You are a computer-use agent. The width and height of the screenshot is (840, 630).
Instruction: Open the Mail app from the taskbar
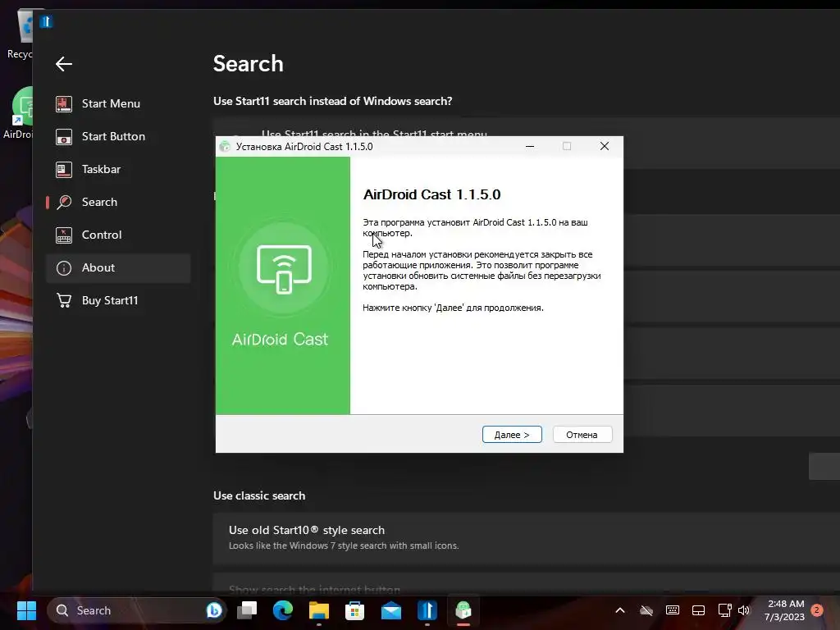(391, 610)
